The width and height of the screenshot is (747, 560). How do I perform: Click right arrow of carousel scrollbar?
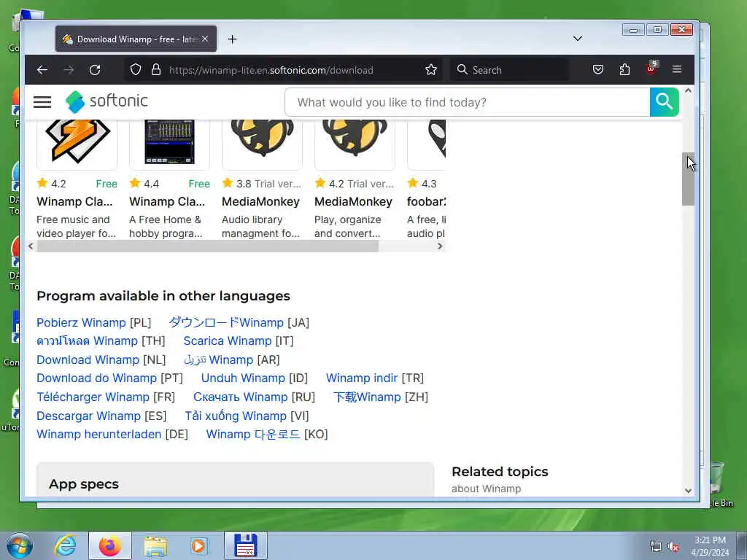coord(440,246)
